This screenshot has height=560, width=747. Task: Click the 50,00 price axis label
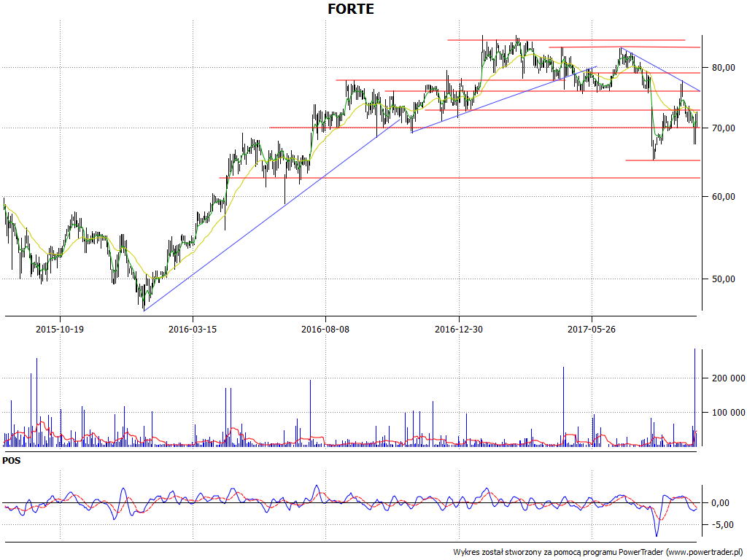723,279
